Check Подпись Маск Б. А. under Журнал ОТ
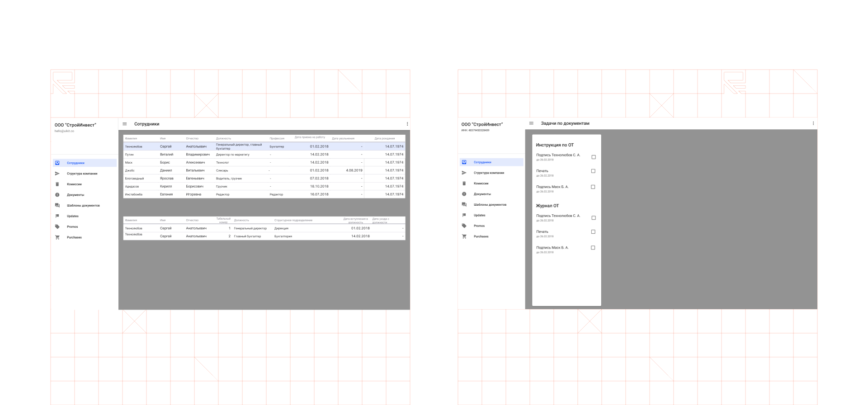This screenshot has height=405, width=868. click(x=593, y=248)
